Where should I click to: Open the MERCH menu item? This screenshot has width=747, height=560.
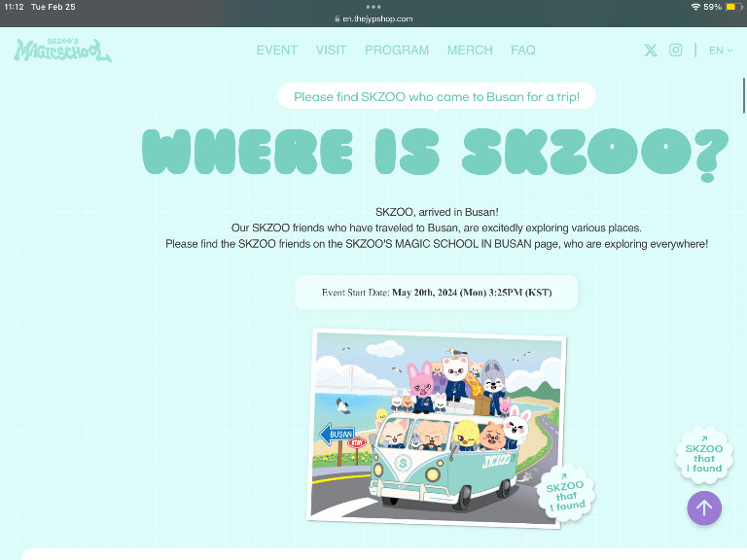(470, 50)
